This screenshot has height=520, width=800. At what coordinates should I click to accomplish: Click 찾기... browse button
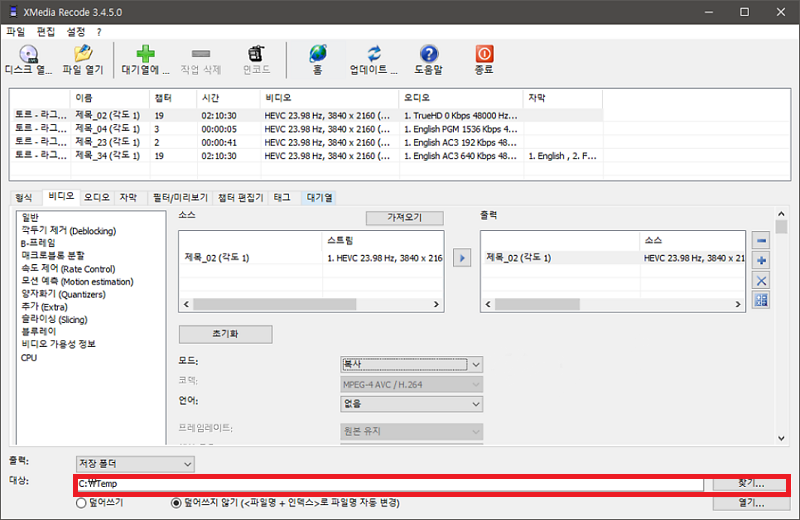[x=751, y=483]
